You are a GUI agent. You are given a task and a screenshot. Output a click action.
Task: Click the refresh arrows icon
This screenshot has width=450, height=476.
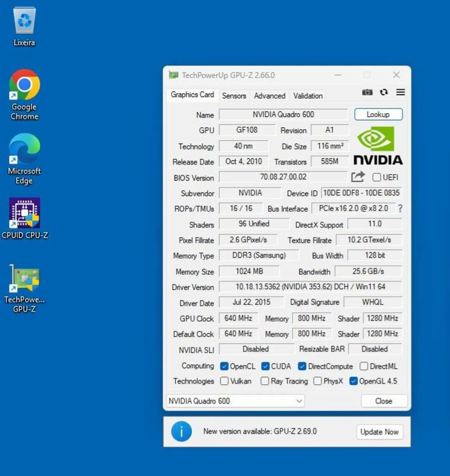pyautogui.click(x=384, y=92)
